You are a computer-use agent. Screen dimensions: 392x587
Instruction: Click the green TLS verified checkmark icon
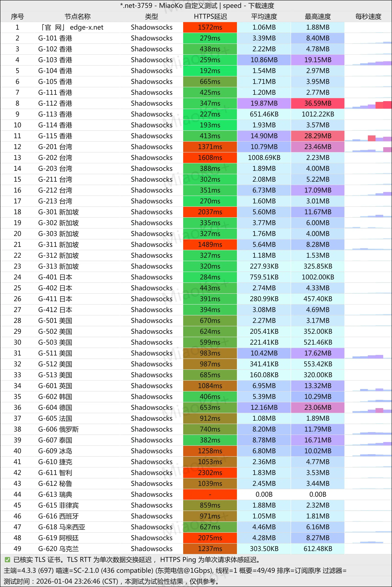click(7, 559)
